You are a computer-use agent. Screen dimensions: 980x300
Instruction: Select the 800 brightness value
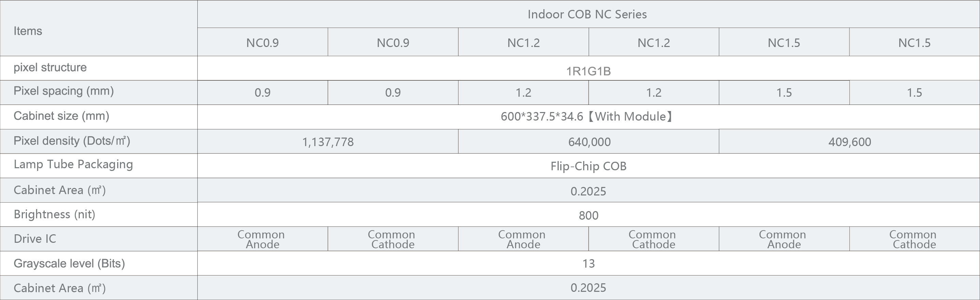point(589,216)
